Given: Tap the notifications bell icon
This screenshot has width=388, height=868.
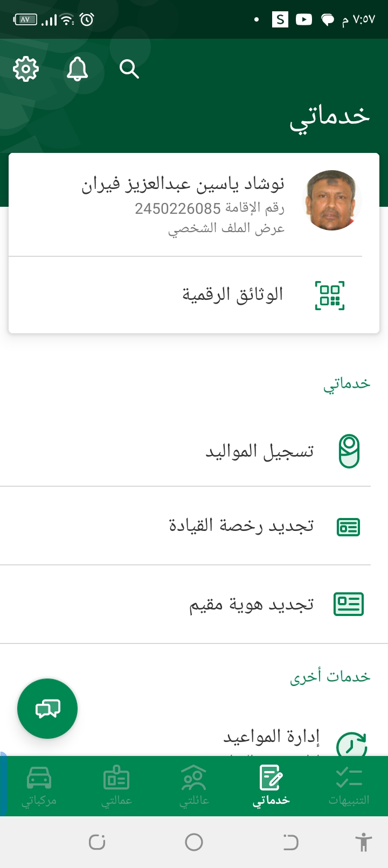Looking at the screenshot, I should coord(77,69).
